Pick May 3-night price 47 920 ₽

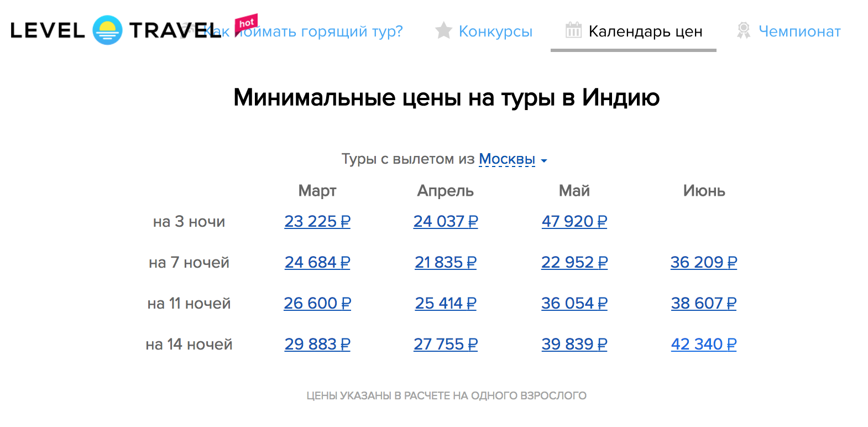[574, 221]
